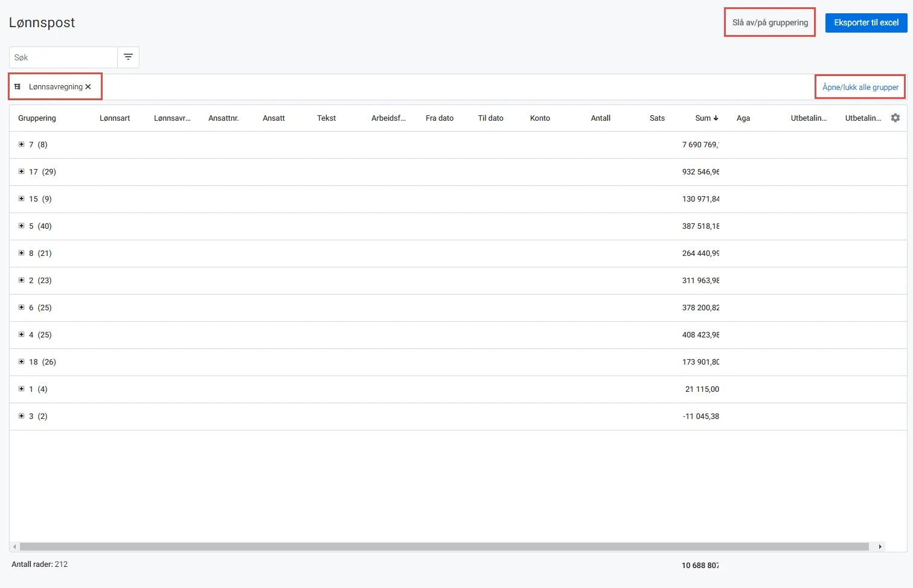Viewport: 913px width, 588px height.
Task: Click the sum value 932 546,96
Action: point(700,171)
